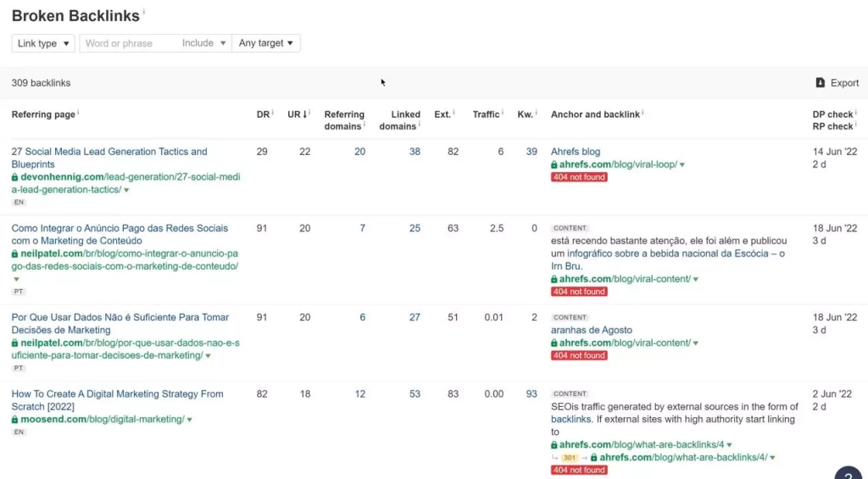The height and width of the screenshot is (479, 868).
Task: Expand arrow after devonhennig.com URL
Action: coord(127,190)
